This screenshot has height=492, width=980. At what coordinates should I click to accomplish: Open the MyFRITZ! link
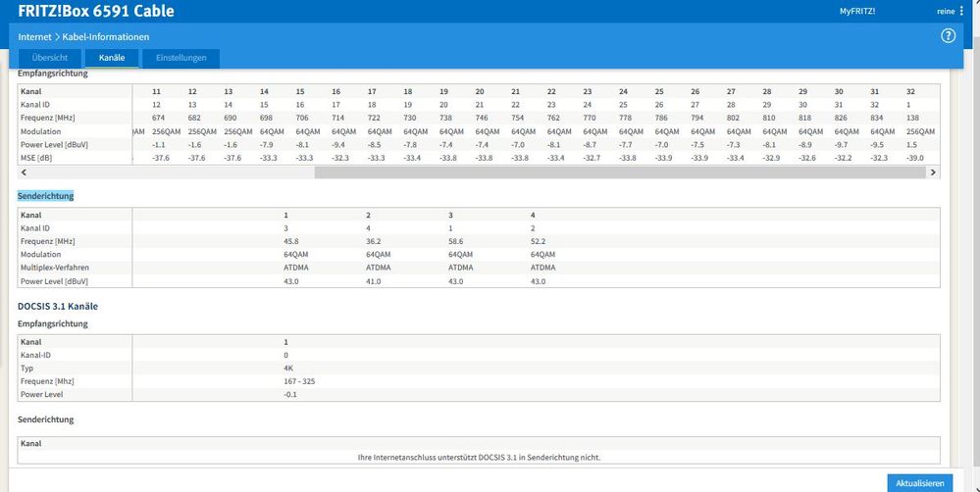pos(856,11)
